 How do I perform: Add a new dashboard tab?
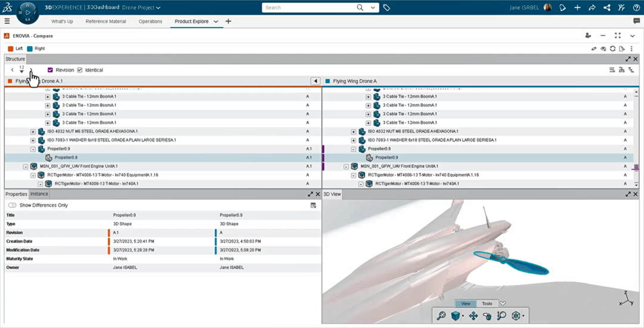[228, 21]
